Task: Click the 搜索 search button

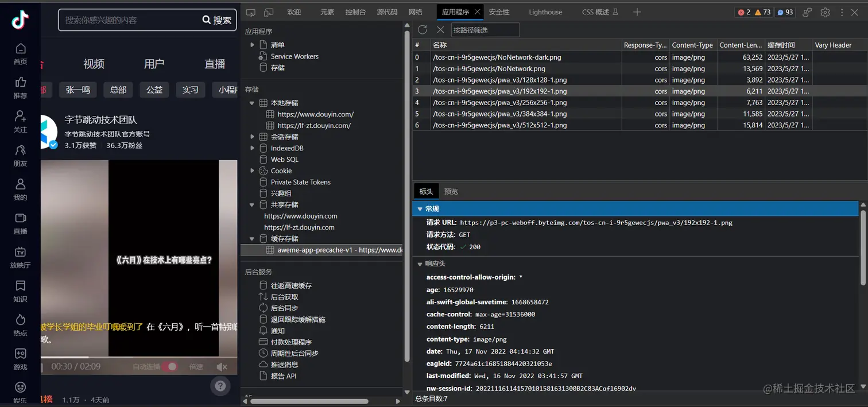Action: click(x=217, y=20)
